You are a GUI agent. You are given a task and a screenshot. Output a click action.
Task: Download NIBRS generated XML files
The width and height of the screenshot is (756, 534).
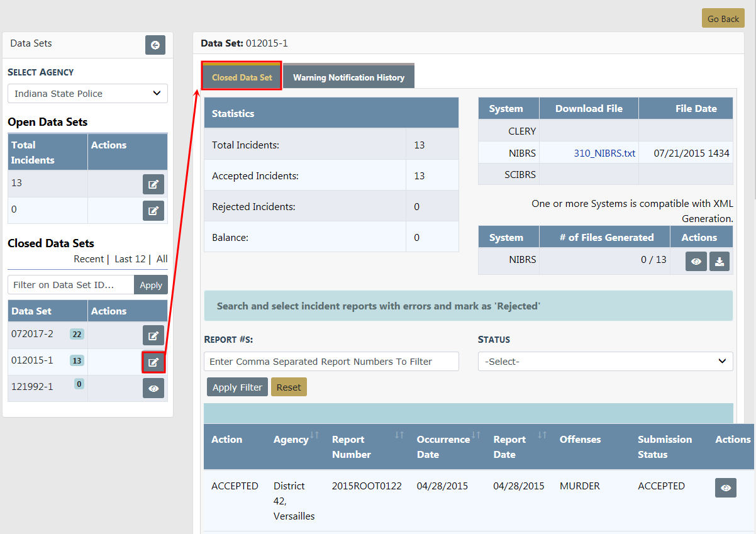pos(720,262)
